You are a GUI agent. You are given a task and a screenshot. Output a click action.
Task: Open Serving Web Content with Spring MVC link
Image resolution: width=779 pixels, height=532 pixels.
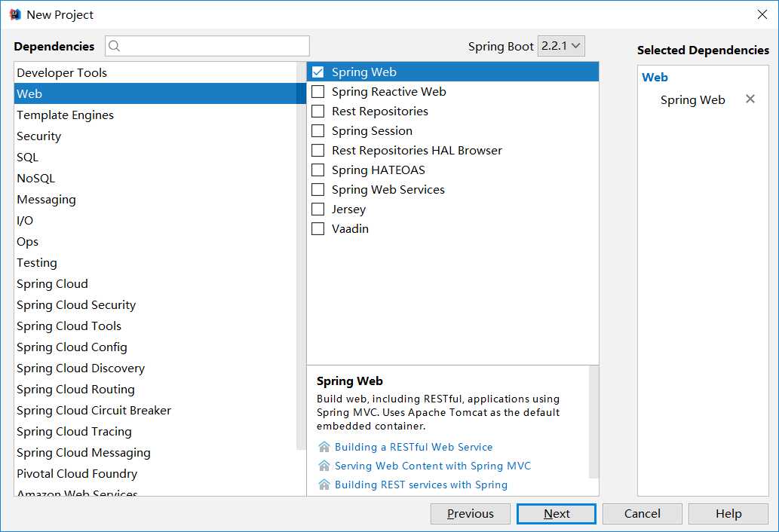pyautogui.click(x=433, y=466)
